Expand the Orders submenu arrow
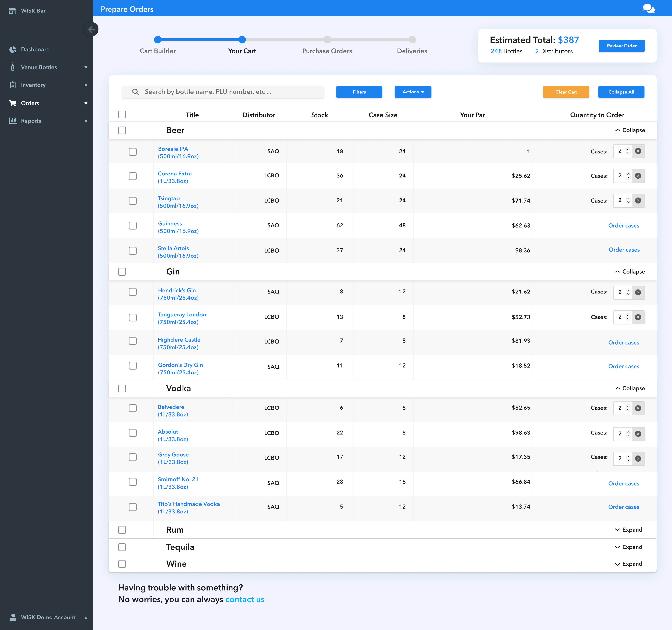This screenshot has height=630, width=672. tap(86, 103)
